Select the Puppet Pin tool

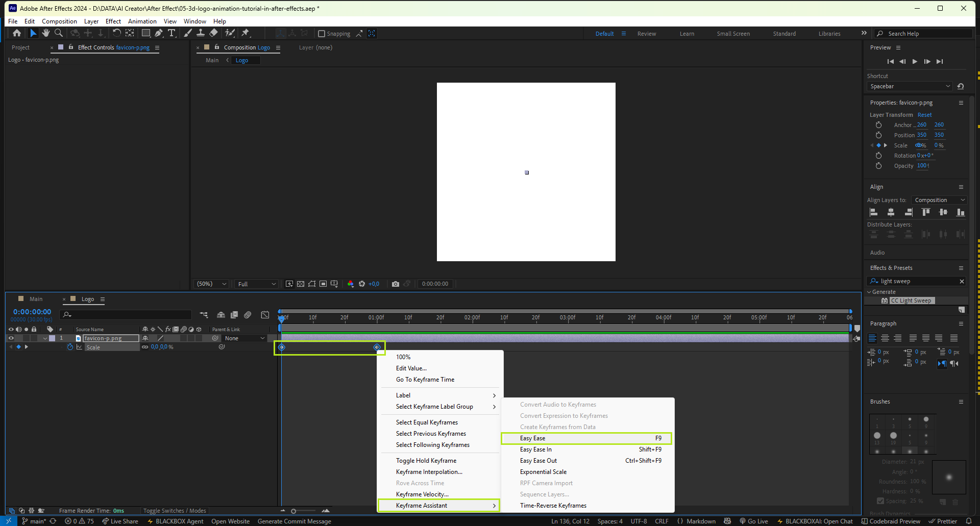coord(246,33)
